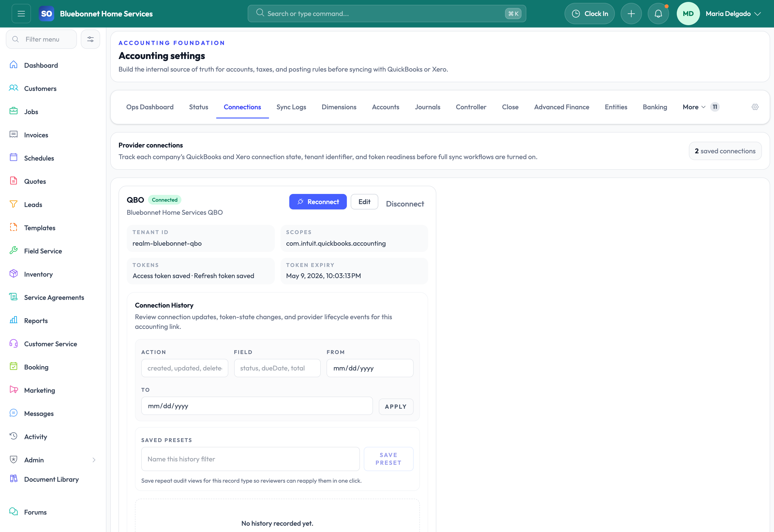
Task: Click the Reconnect button for QBO
Action: tap(318, 202)
